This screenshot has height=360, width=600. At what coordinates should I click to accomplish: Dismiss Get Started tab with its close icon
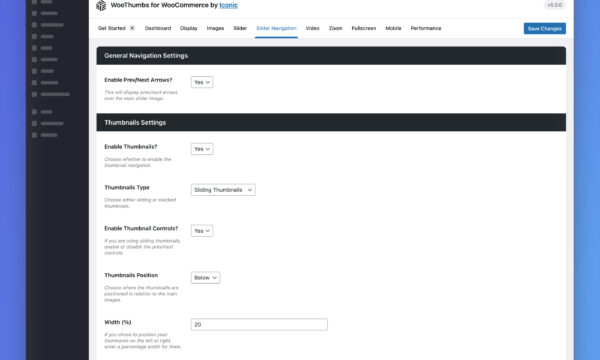click(132, 28)
